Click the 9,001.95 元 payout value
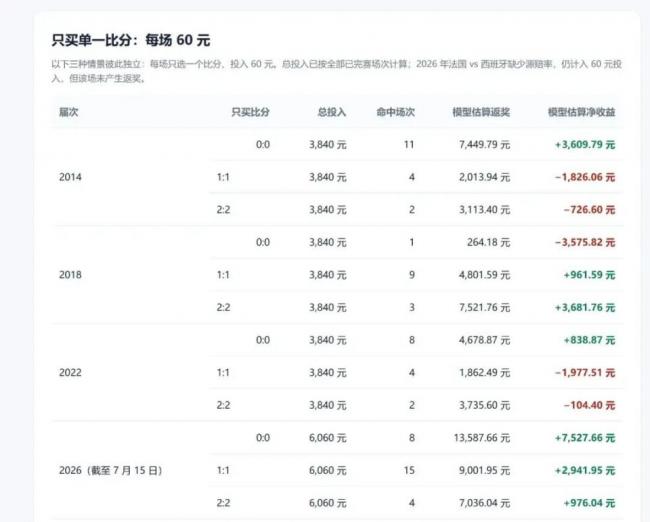Image resolution: width=650 pixels, height=522 pixels. coord(484,471)
